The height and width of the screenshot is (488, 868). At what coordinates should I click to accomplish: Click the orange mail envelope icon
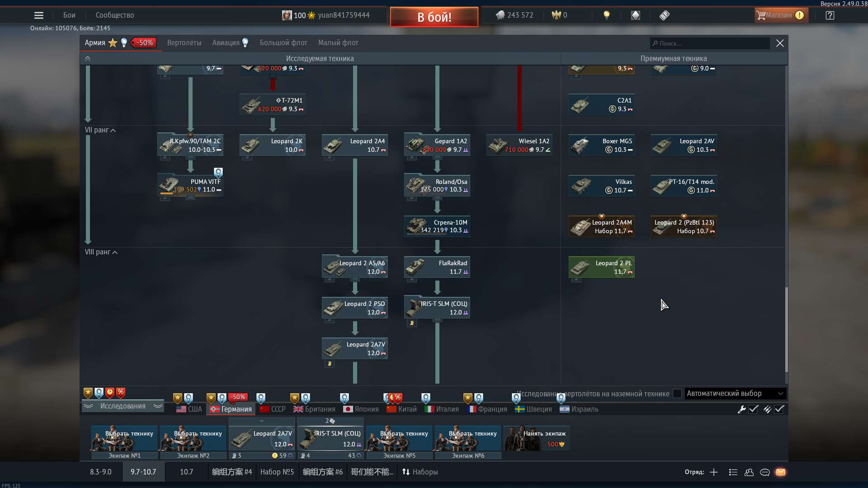(x=781, y=472)
